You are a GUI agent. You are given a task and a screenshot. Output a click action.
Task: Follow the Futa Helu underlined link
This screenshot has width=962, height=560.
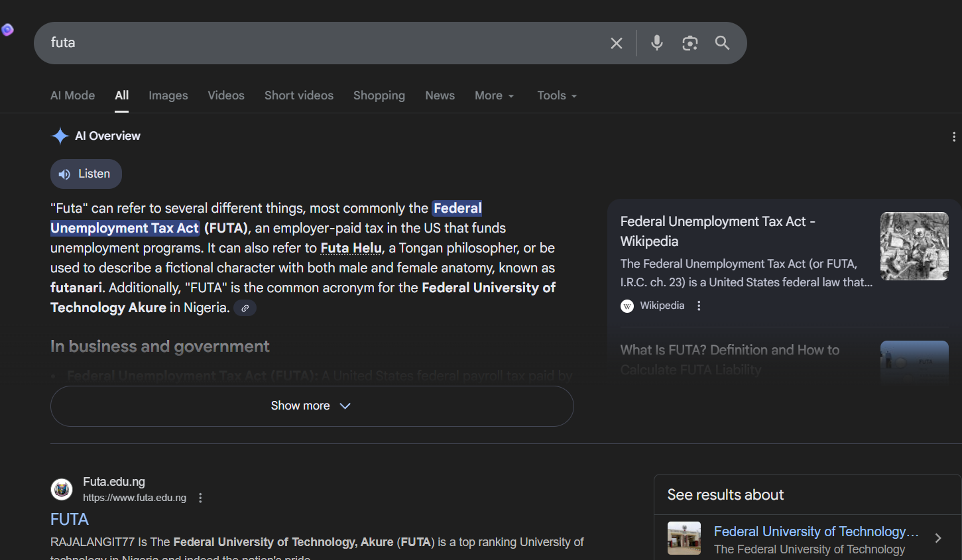click(x=351, y=248)
